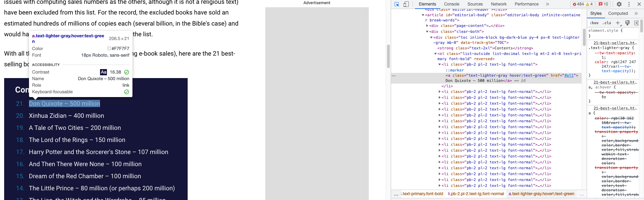Open The Lord of the Rings link
This screenshot has width=644, height=200.
[77, 140]
